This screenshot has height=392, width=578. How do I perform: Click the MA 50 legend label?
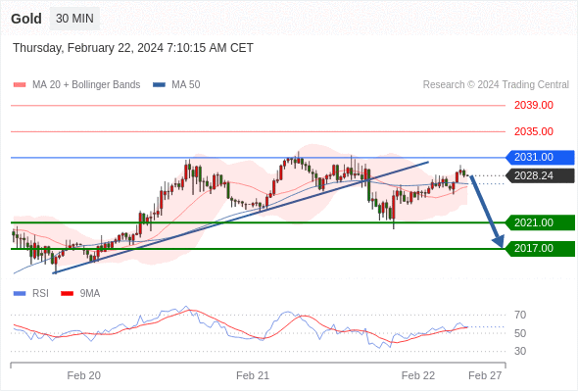coord(186,85)
